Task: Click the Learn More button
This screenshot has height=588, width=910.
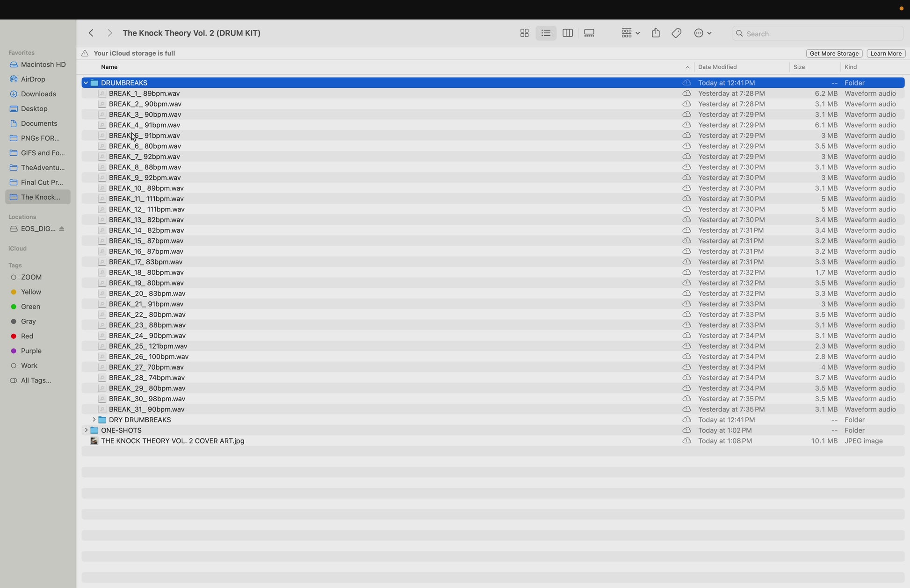Action: [886, 53]
